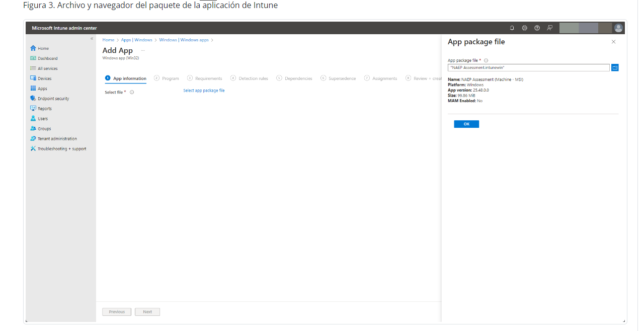Open Home in the left sidebar

(x=40, y=48)
